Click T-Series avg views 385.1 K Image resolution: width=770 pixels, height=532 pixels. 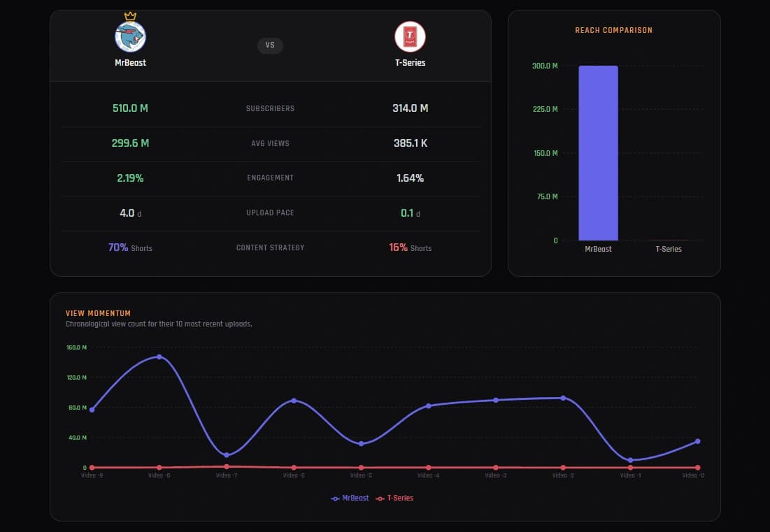coord(410,143)
